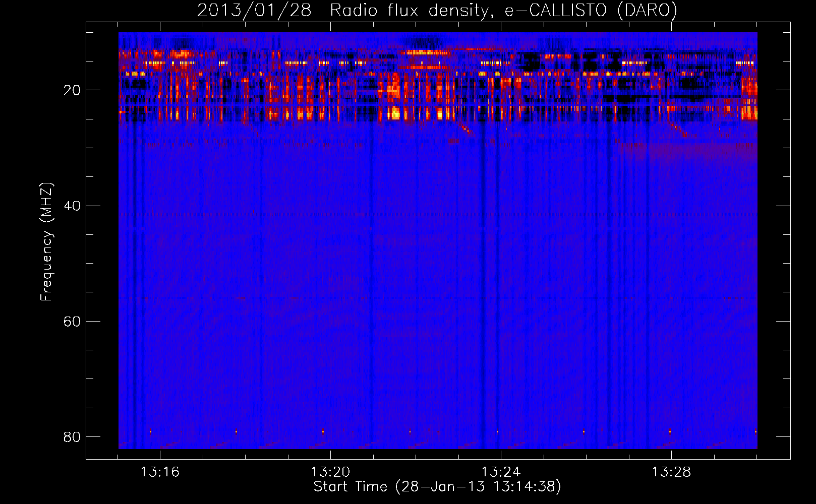Click the 13:20 time tick label
Screen dimensions: 816x504
point(330,472)
